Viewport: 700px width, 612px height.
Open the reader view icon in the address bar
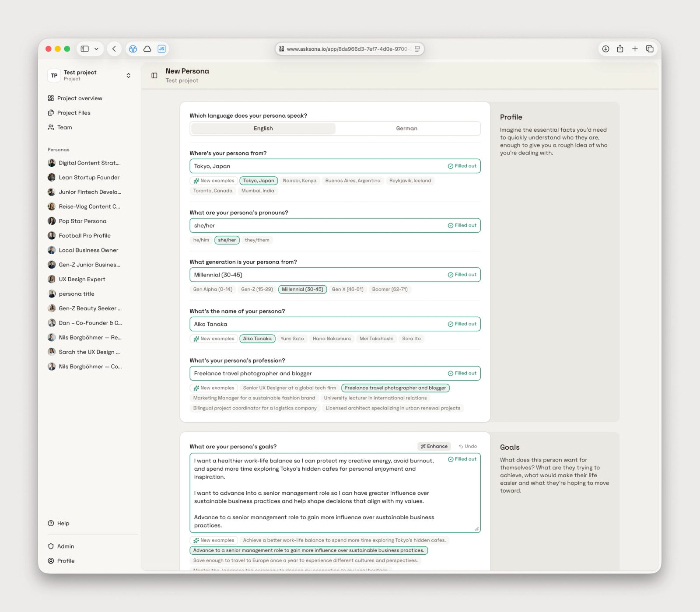(417, 49)
